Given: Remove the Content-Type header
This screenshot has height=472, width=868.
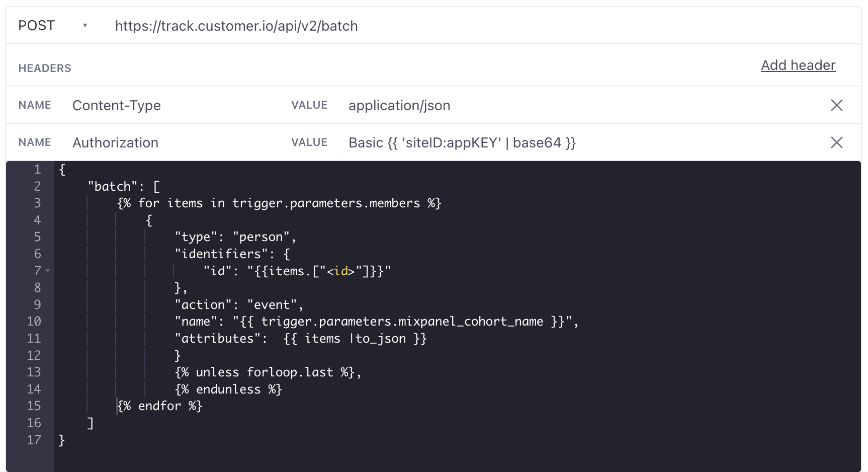Looking at the screenshot, I should point(837,105).
